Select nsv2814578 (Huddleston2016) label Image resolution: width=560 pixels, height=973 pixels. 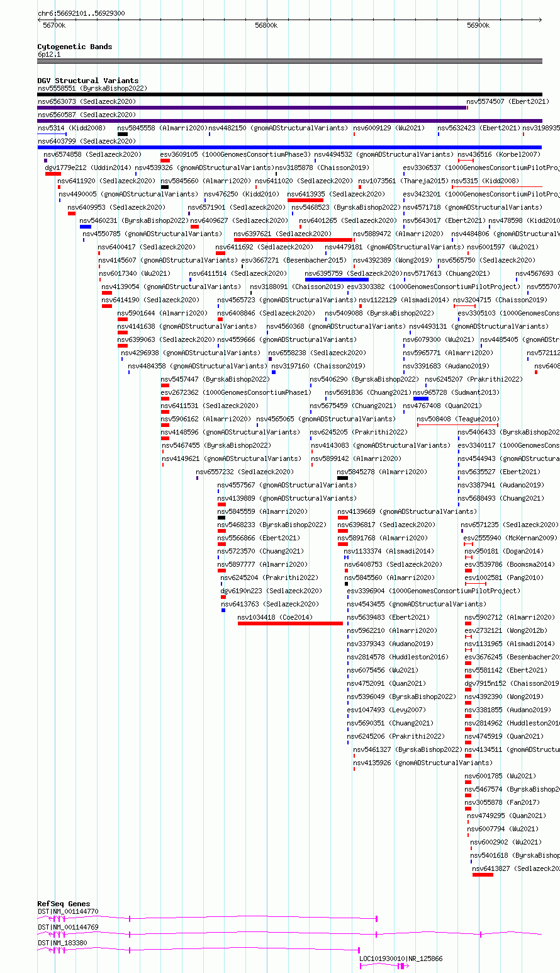[398, 657]
